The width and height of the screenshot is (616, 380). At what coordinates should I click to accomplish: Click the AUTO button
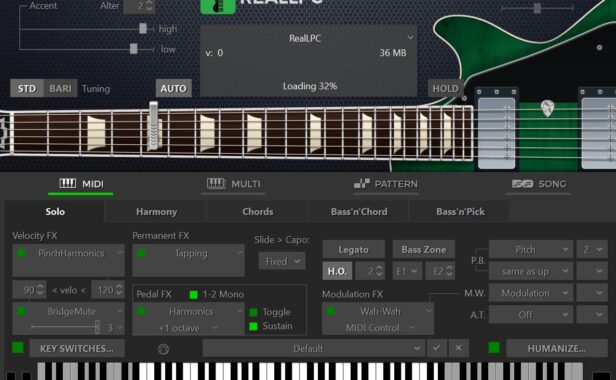click(x=173, y=88)
